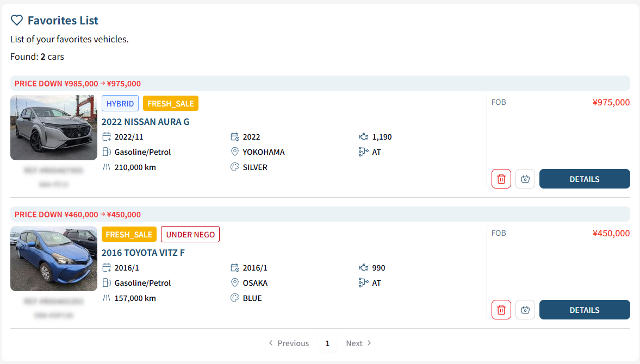Screen dimensions: 640x364
Task: Click the registration calendar icon on Toyota Vitz row
Action: 107,267
